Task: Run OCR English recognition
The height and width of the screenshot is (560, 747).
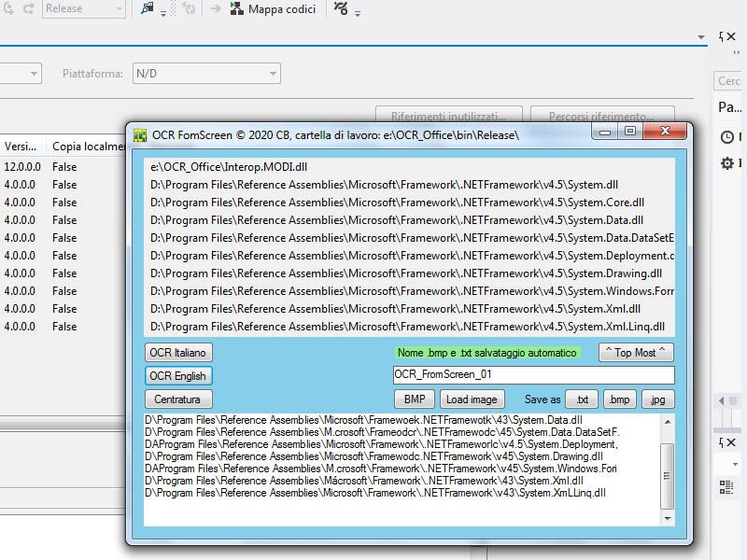Action: 178,376
